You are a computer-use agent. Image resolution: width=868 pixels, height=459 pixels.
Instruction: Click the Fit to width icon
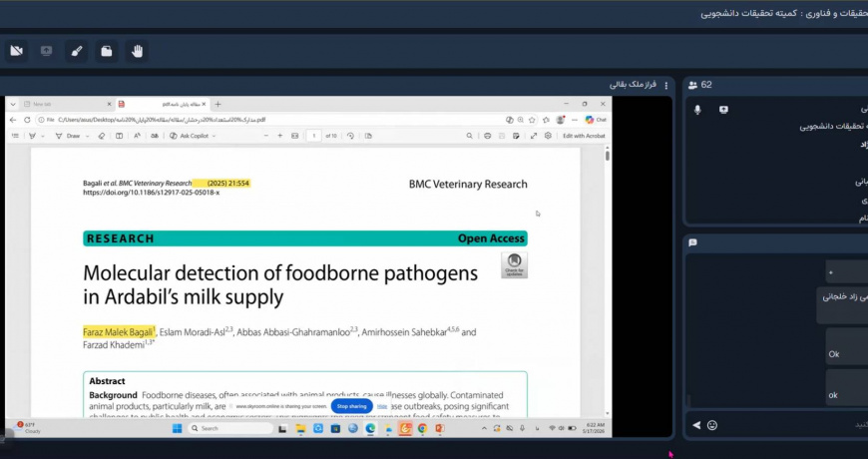[295, 136]
